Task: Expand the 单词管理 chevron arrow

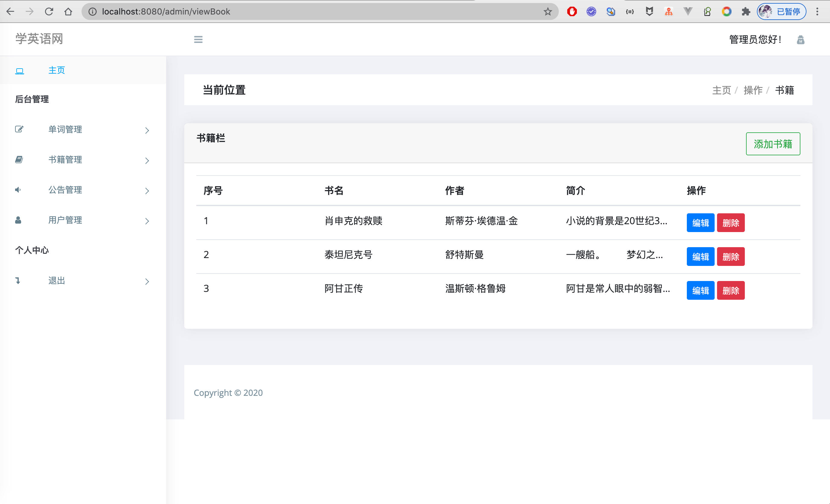Action: pyautogui.click(x=147, y=130)
